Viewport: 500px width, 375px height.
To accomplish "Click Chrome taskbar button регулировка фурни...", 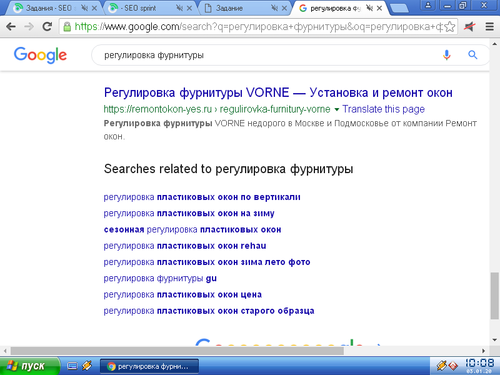I will (149, 366).
